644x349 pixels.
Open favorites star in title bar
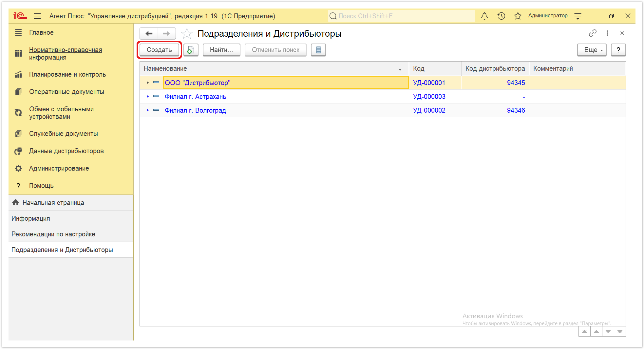click(518, 16)
